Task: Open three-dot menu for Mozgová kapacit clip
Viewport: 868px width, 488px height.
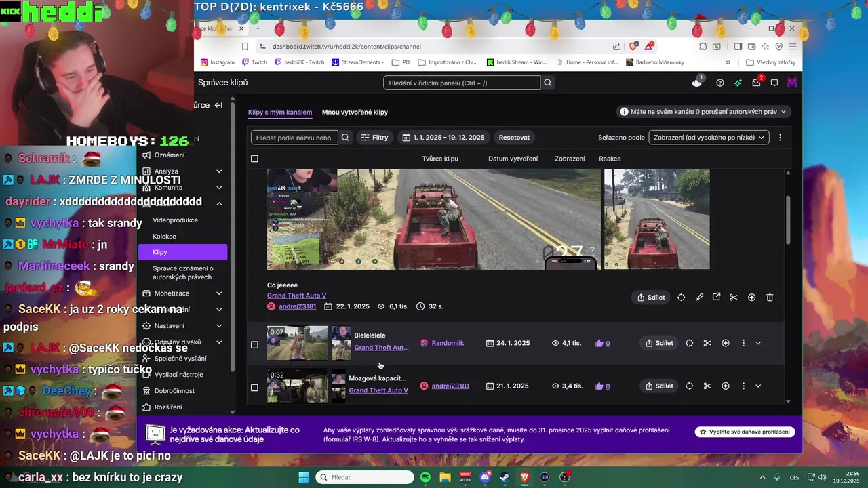Action: coord(743,386)
